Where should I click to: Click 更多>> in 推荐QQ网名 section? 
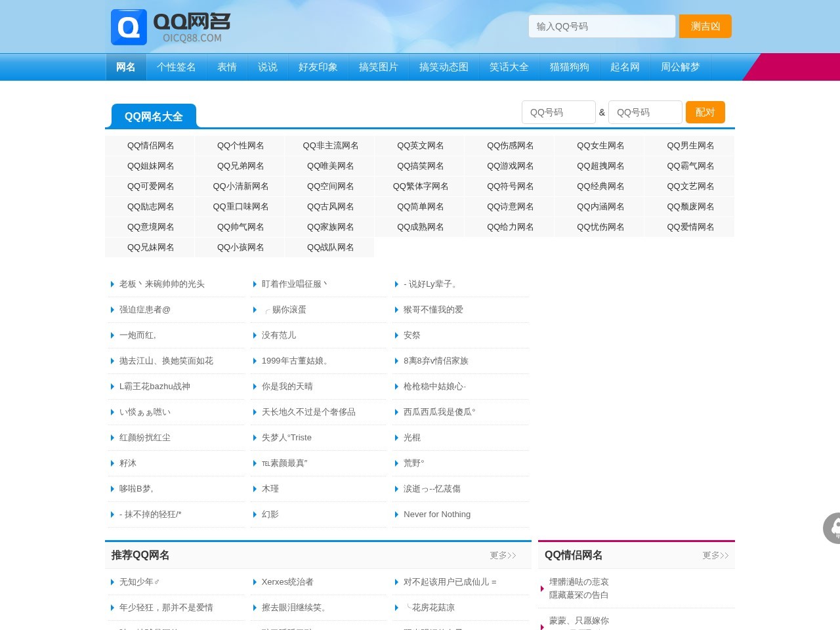503,556
